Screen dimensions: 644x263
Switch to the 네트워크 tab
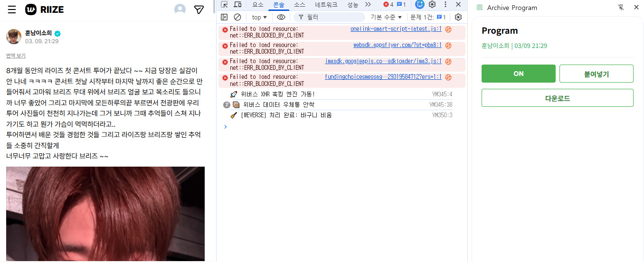[326, 5]
